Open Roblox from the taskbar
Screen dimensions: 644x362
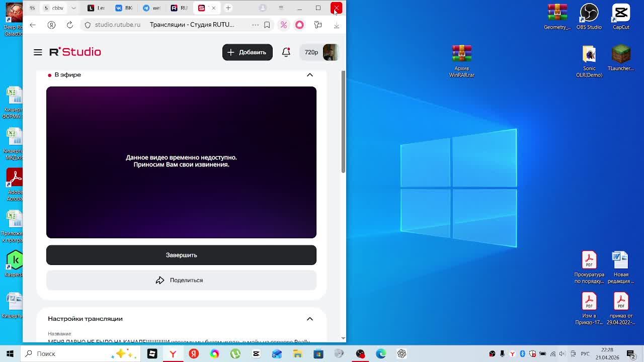tap(152, 353)
